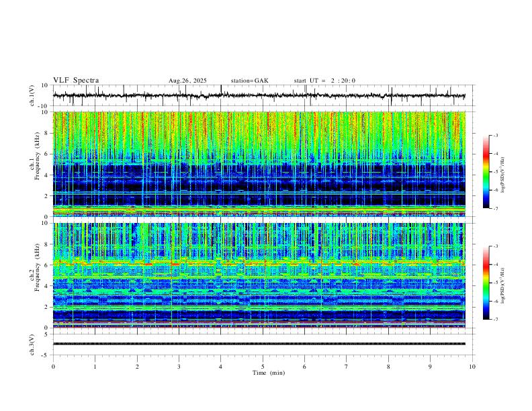Click the "5" tick on ch.3(V) axis
This screenshot has height=411, width=532.
click(47, 334)
